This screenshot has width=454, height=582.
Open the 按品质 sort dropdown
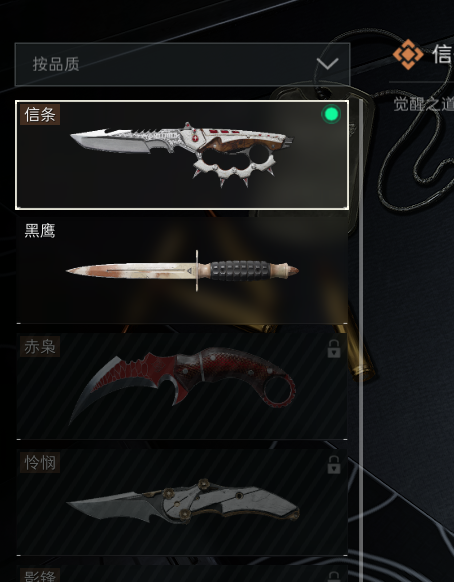click(182, 64)
